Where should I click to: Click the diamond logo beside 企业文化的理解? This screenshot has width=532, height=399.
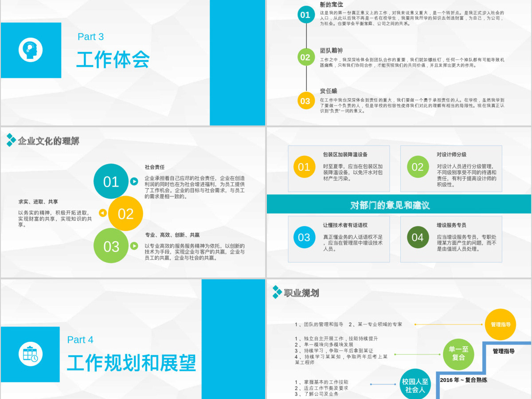click(x=11, y=140)
